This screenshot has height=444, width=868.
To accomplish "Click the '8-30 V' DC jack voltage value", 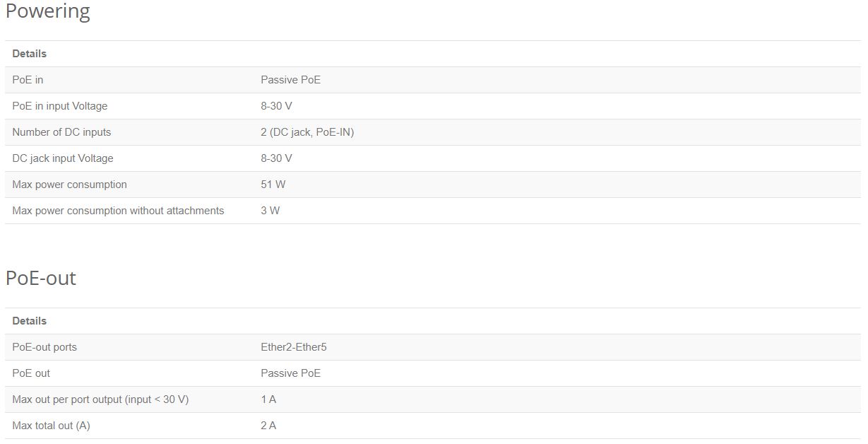I will tap(276, 158).
